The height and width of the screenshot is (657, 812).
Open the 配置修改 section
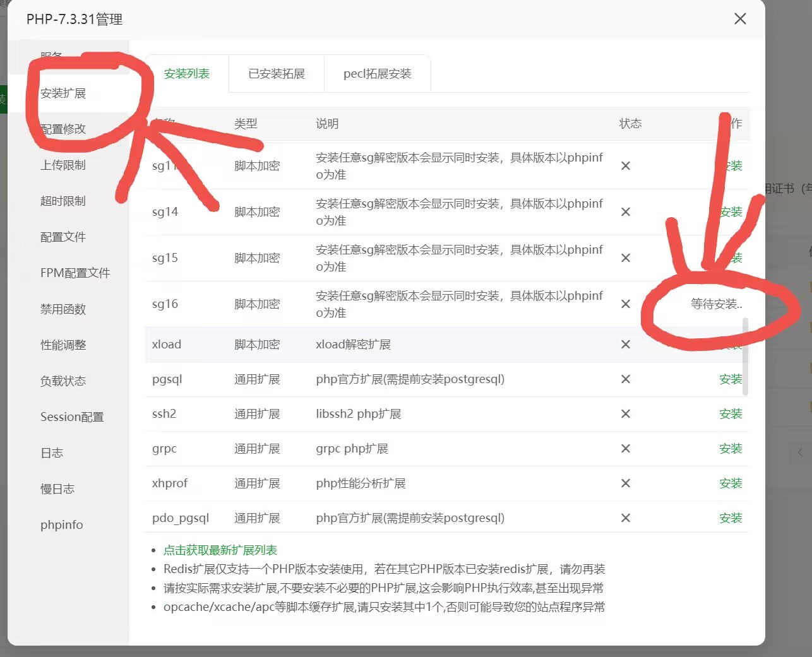click(x=63, y=129)
